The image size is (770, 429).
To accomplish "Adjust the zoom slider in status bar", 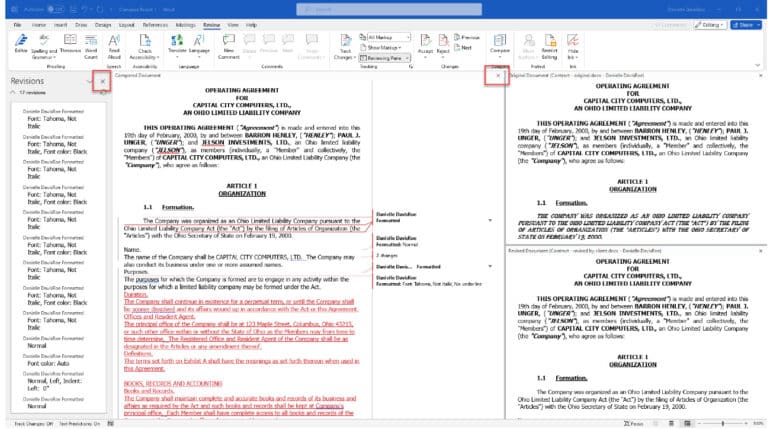I will coord(722,423).
